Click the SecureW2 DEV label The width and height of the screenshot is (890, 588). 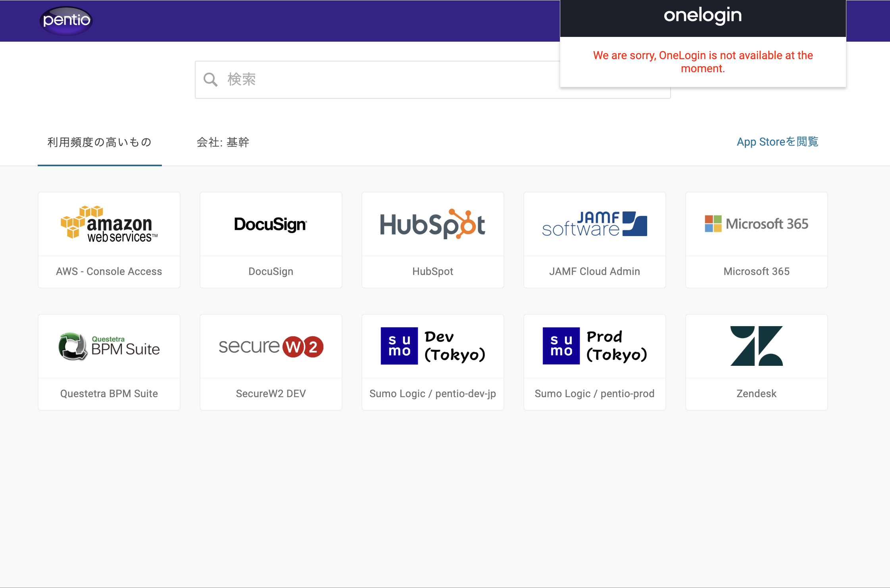coord(271,394)
